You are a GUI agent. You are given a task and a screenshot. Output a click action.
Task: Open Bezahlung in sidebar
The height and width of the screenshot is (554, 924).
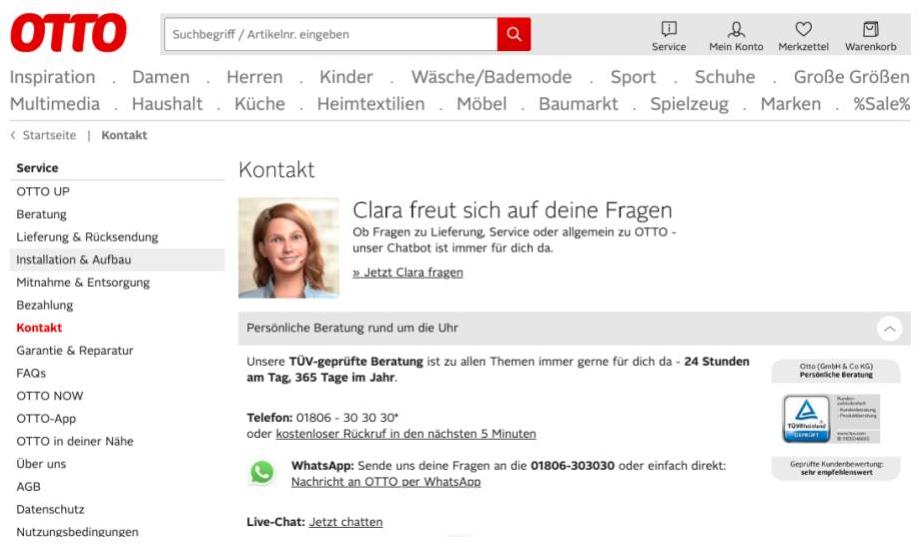pos(45,305)
